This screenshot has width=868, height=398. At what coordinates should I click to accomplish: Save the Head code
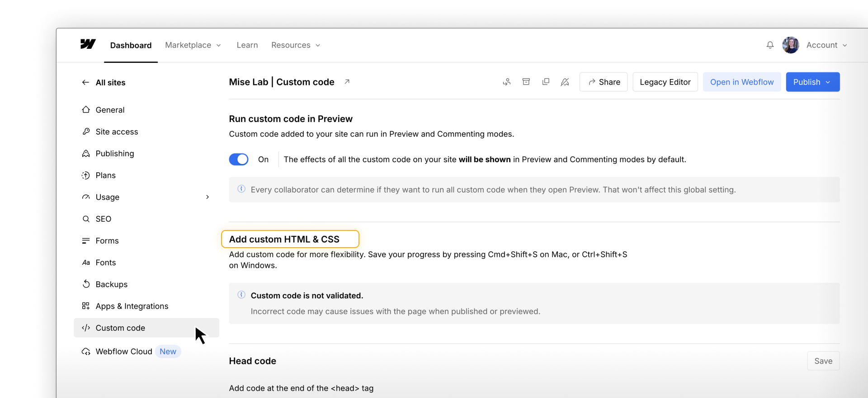(x=823, y=361)
